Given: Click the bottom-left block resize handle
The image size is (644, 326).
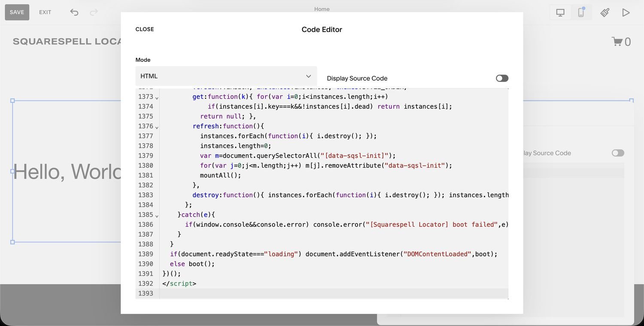Looking at the screenshot, I should [12, 242].
